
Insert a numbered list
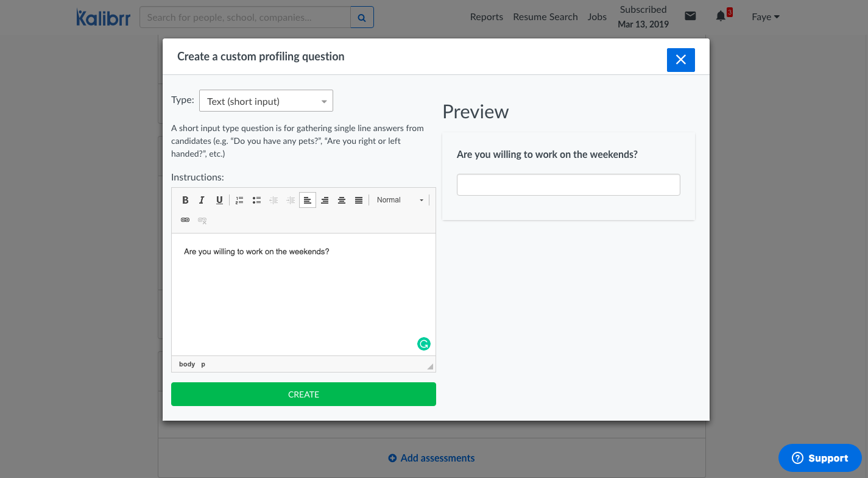pos(239,200)
